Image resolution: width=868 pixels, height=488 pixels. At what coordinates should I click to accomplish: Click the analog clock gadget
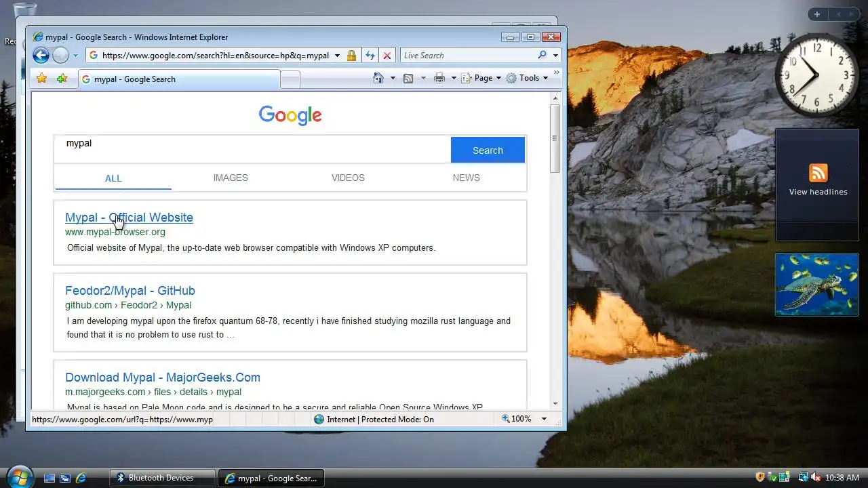(816, 75)
